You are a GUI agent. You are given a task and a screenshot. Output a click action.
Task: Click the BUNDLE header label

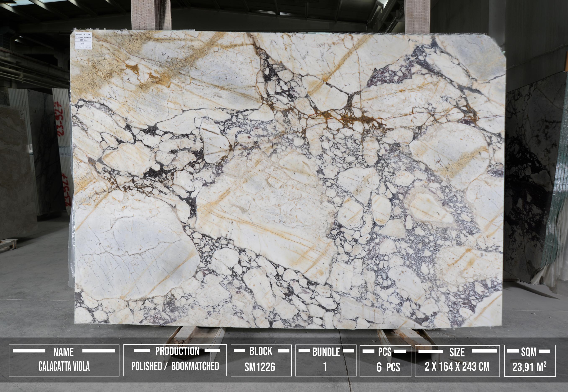click(x=326, y=352)
